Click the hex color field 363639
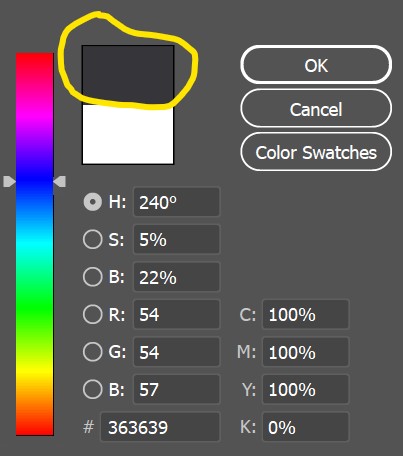The width and height of the screenshot is (403, 456). coord(160,427)
